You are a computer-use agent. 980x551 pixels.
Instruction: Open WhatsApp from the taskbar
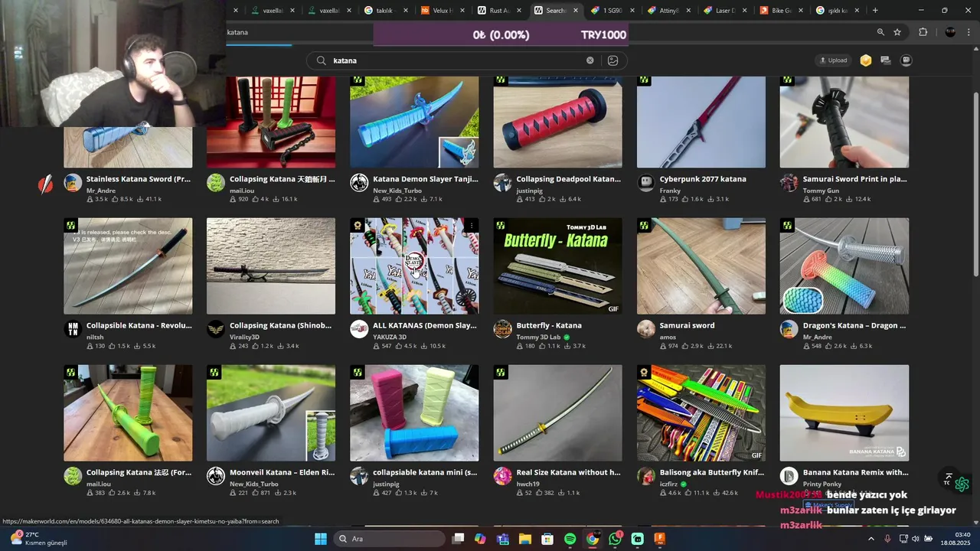tap(616, 539)
